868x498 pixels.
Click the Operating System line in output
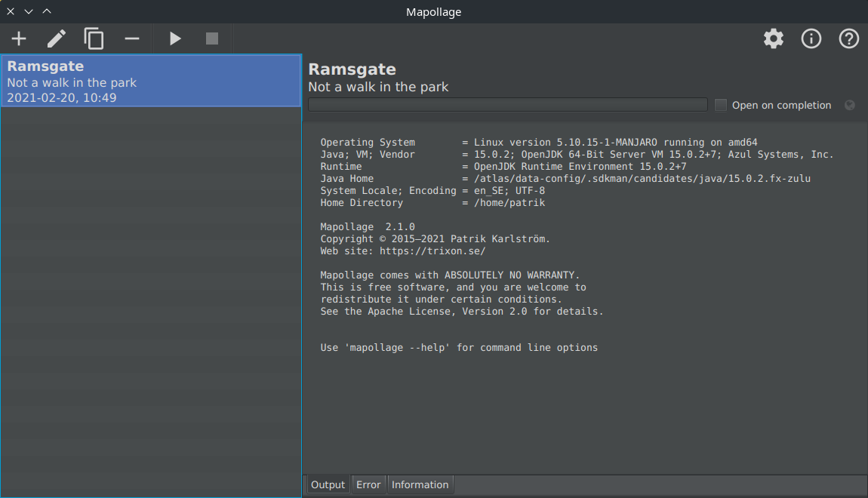pos(539,142)
